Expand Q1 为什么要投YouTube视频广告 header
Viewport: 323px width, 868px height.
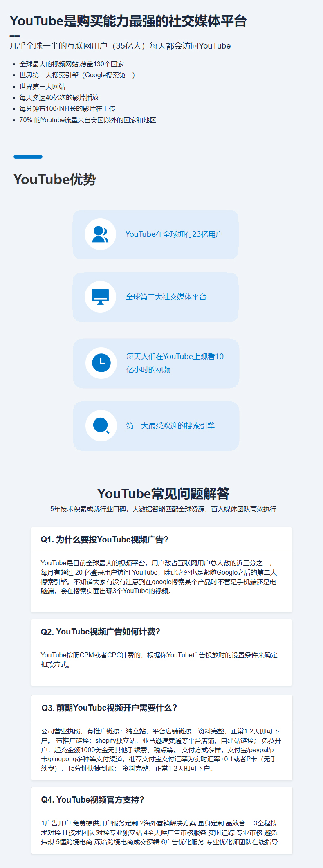(161, 540)
